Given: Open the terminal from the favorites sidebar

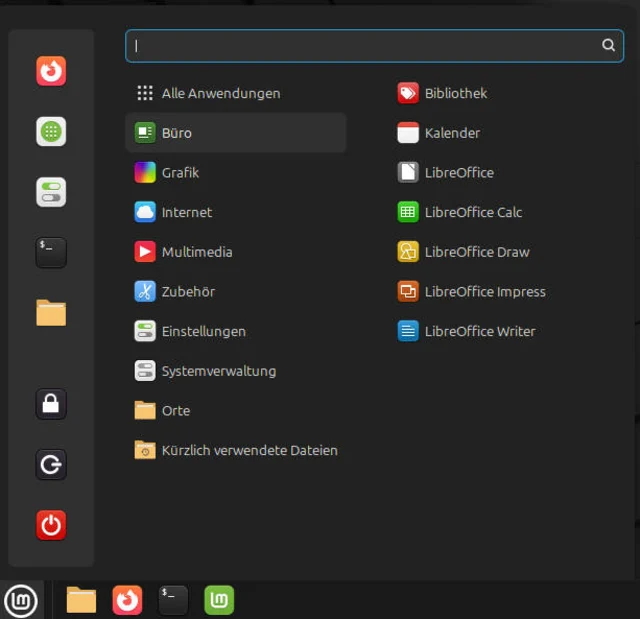Looking at the screenshot, I should [x=51, y=252].
